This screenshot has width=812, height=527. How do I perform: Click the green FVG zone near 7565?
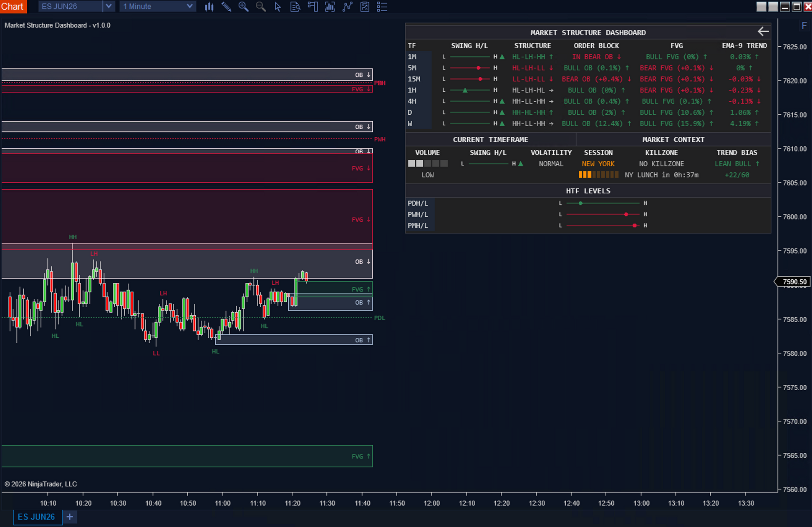pos(187,456)
